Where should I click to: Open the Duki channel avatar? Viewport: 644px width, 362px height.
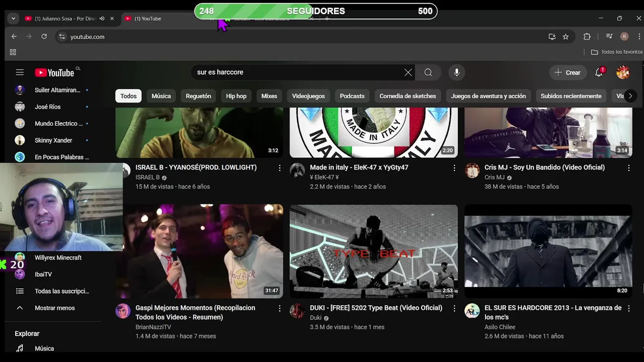[x=297, y=311]
